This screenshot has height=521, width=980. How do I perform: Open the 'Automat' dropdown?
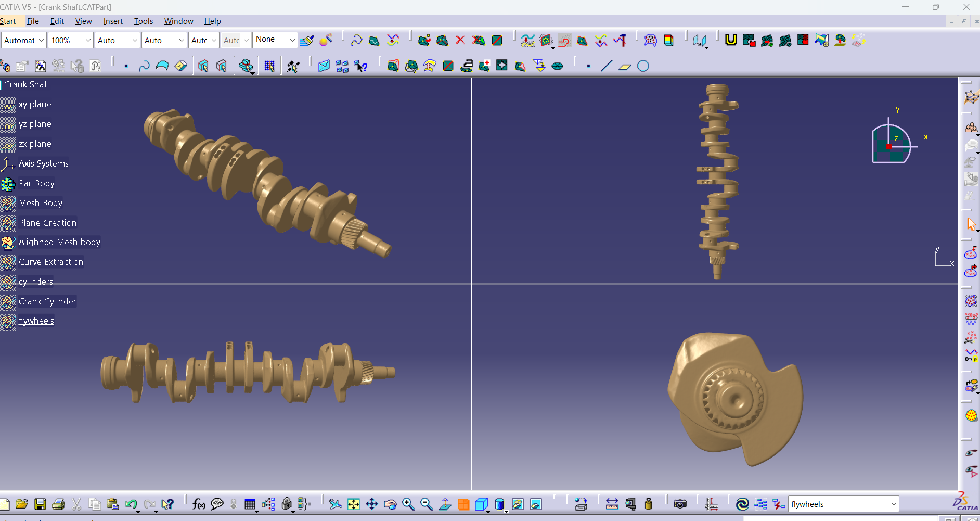[24, 40]
